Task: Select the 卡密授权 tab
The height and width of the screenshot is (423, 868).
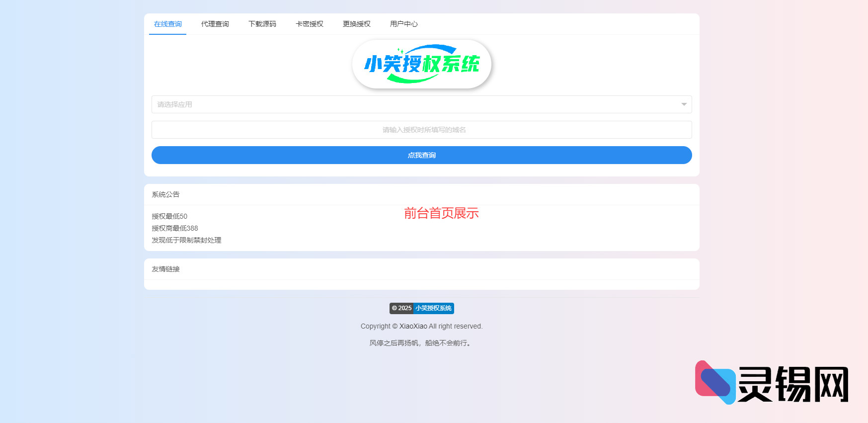Action: point(309,24)
